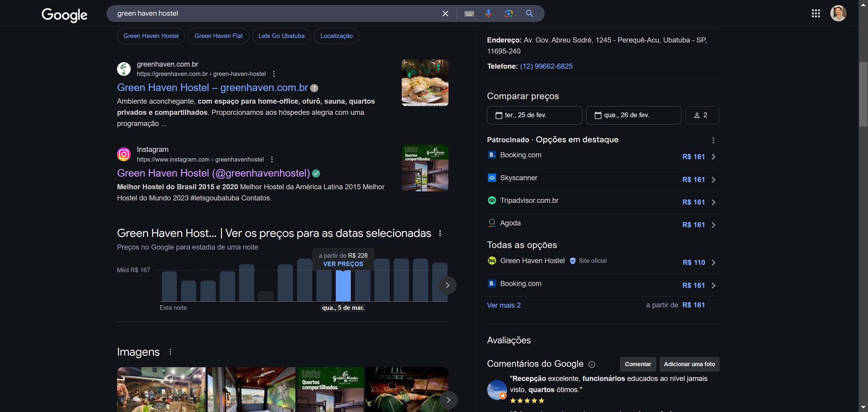868x412 pixels.
Task: Open Green Haven Hostel Instagram profile link
Action: click(213, 174)
